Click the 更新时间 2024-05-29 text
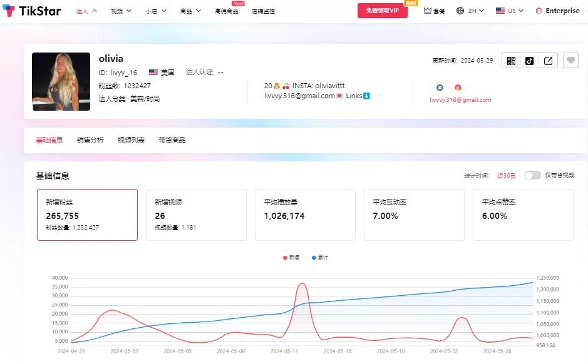The width and height of the screenshot is (588, 364). [463, 60]
